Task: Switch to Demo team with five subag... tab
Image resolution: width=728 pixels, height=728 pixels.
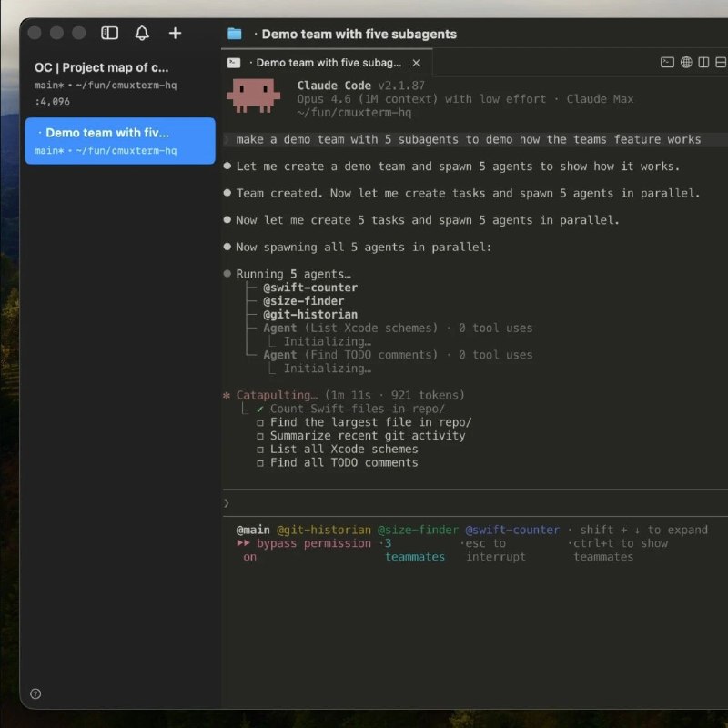Action: (x=327, y=63)
